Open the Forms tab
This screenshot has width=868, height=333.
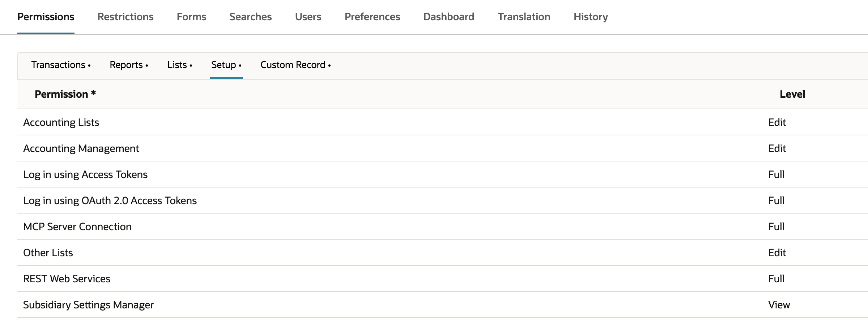pyautogui.click(x=191, y=17)
